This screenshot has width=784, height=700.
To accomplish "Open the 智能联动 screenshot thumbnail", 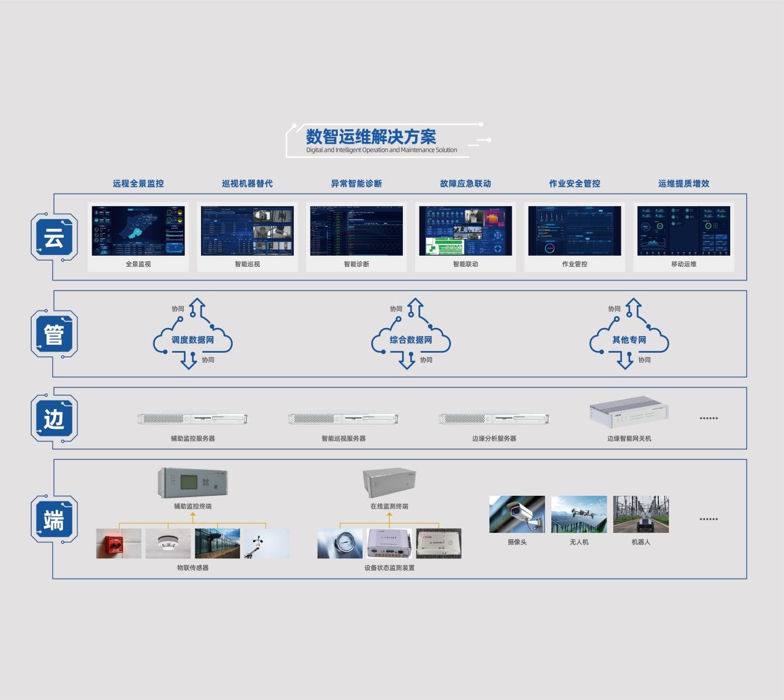I will point(465,231).
